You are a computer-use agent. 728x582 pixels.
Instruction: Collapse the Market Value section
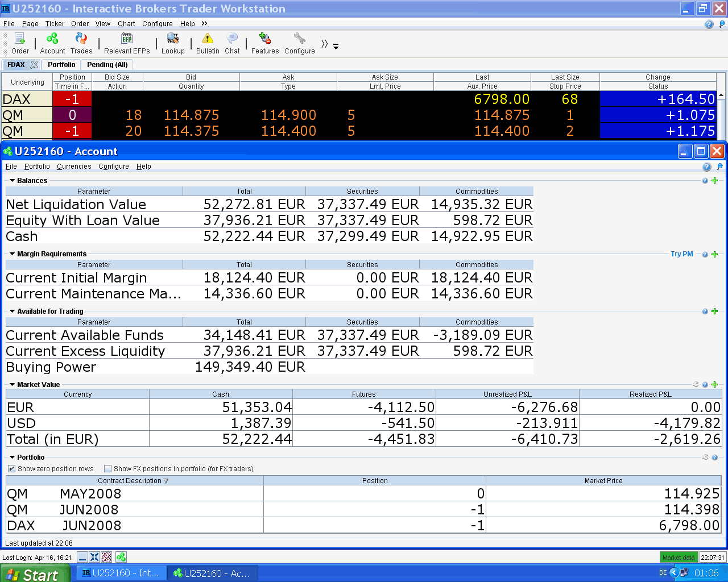(13, 385)
